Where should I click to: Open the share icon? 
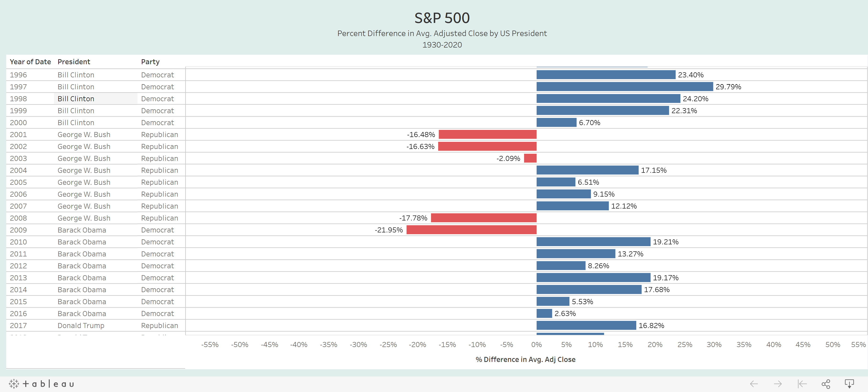[x=826, y=384]
